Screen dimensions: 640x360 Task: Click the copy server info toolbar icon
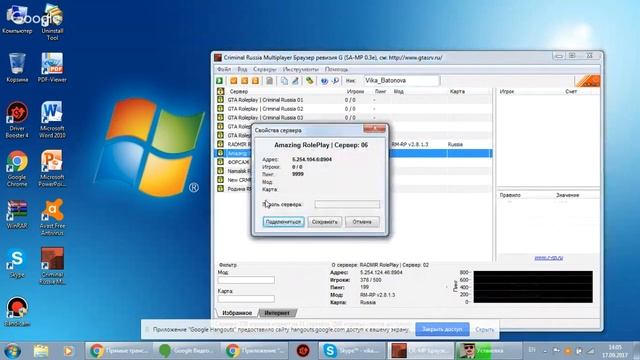coord(284,81)
